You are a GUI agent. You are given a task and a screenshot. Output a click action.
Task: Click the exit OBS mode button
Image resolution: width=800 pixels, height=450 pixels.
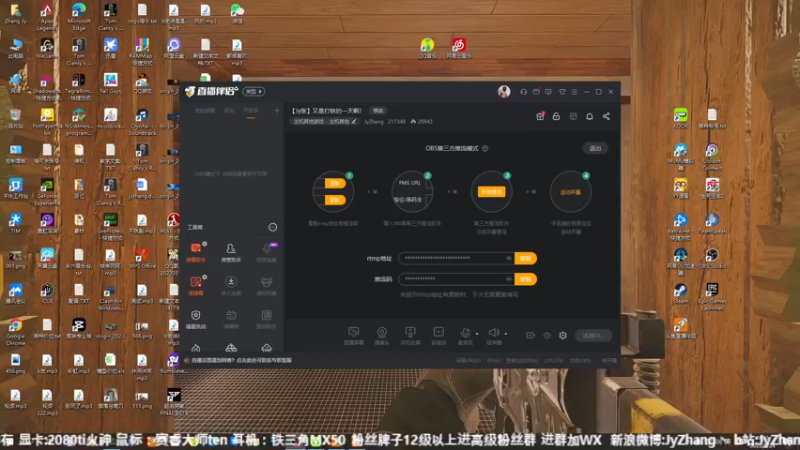[595, 148]
